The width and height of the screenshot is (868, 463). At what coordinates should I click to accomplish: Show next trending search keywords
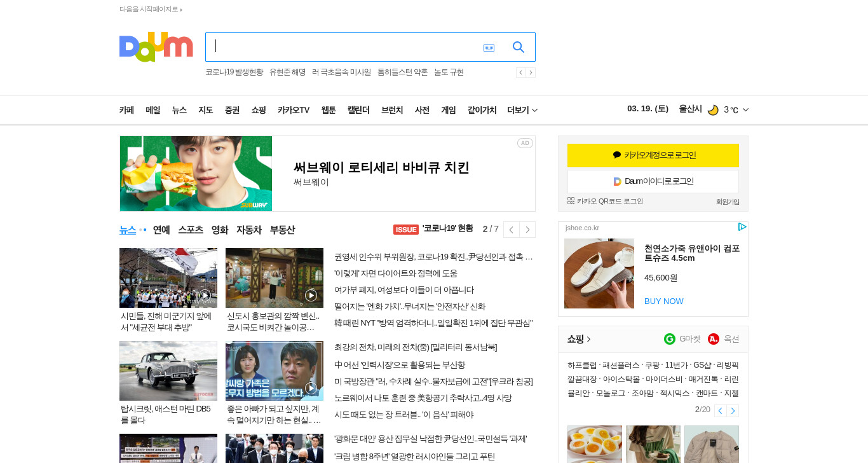tap(531, 73)
